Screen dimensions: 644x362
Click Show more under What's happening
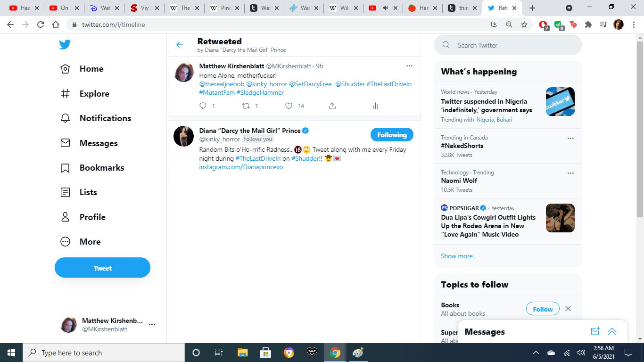click(456, 256)
